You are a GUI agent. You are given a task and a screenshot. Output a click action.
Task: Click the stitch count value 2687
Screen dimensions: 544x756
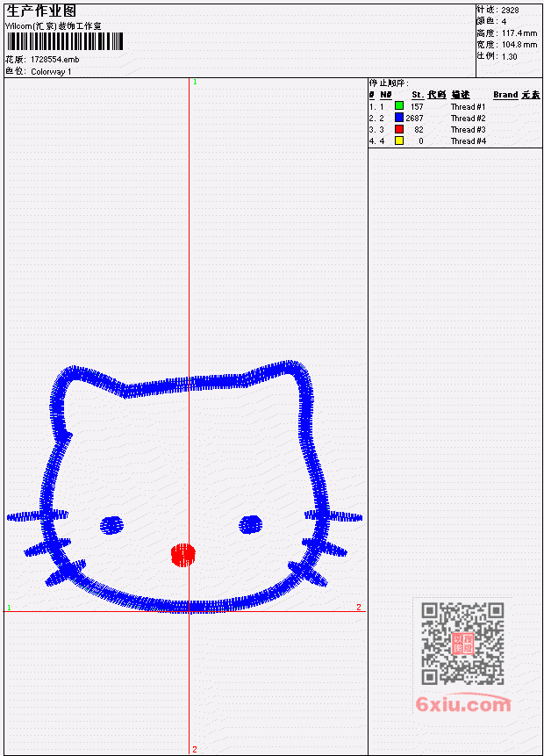pos(414,119)
